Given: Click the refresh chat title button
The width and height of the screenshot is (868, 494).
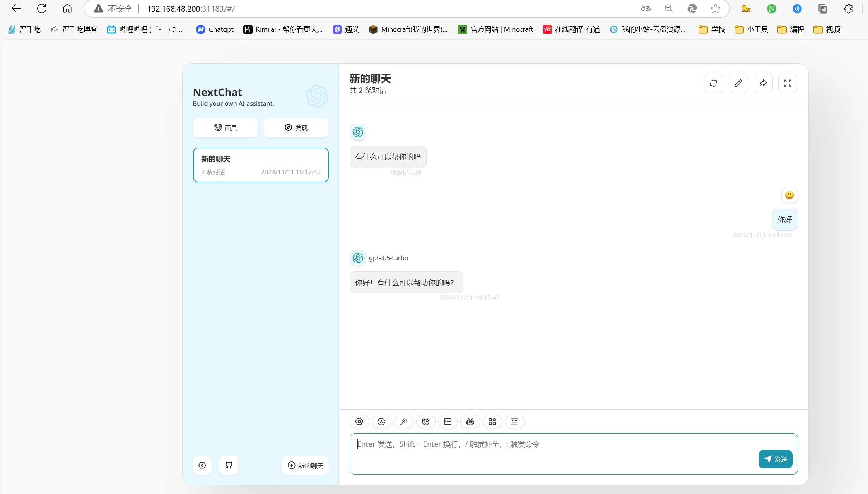Looking at the screenshot, I should pos(713,83).
